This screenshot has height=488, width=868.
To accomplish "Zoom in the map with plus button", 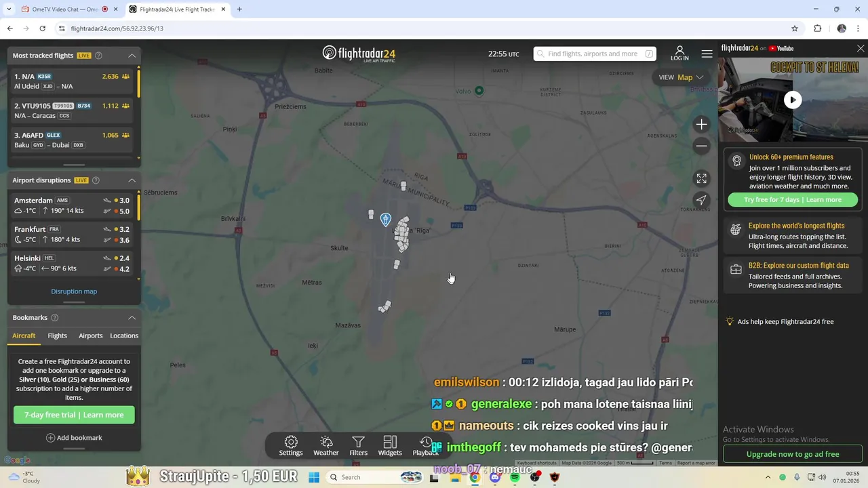I will 701,125.
